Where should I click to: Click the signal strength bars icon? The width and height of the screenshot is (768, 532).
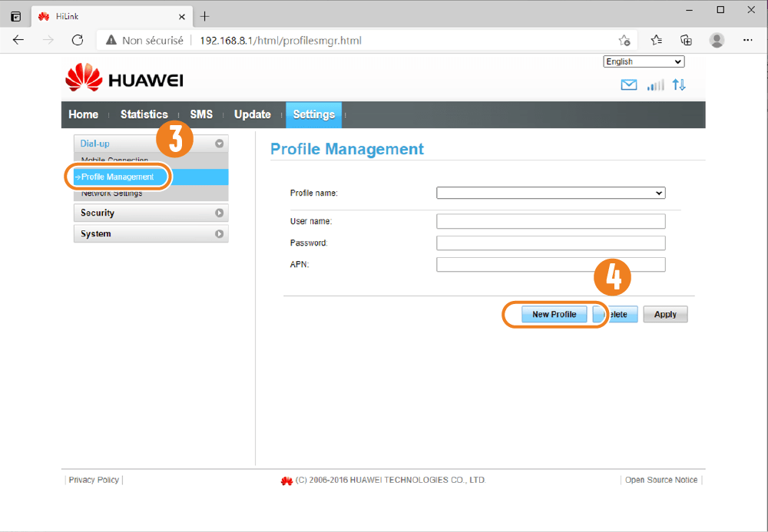pos(655,85)
